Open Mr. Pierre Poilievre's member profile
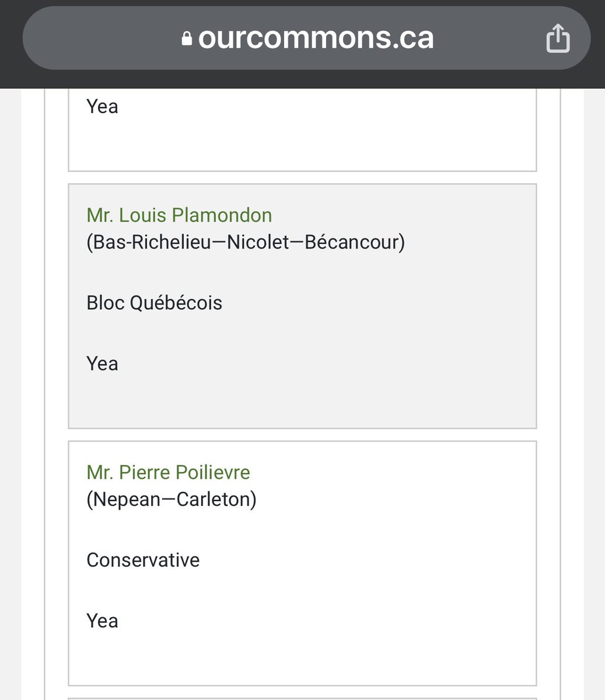Viewport: 605px width, 700px height. tap(168, 472)
